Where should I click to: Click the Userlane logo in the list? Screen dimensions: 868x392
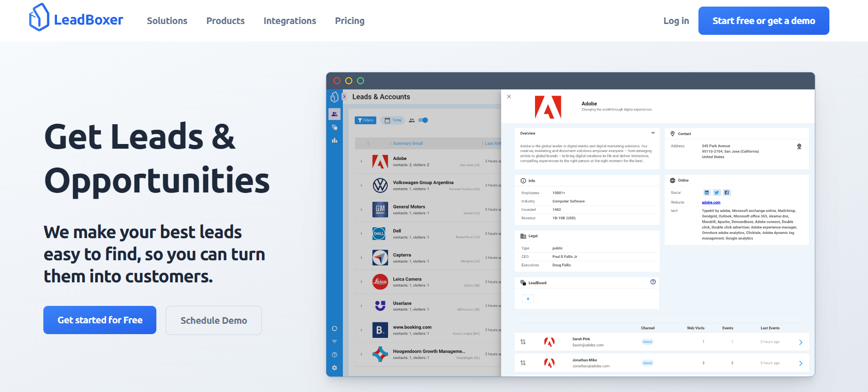[380, 306]
